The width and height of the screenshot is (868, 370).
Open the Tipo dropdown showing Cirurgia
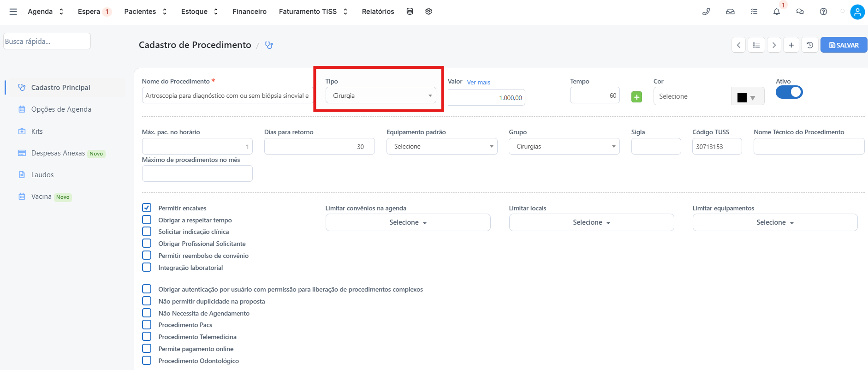(380, 95)
